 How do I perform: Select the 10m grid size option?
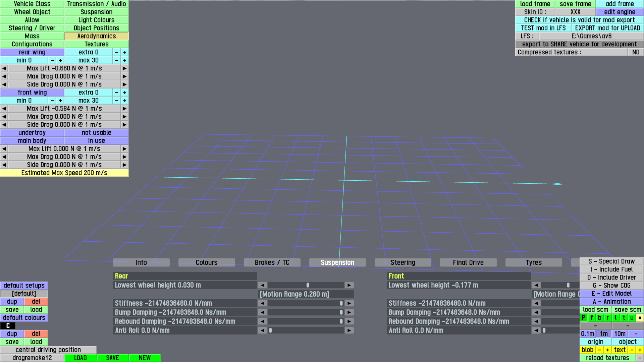tap(620, 334)
